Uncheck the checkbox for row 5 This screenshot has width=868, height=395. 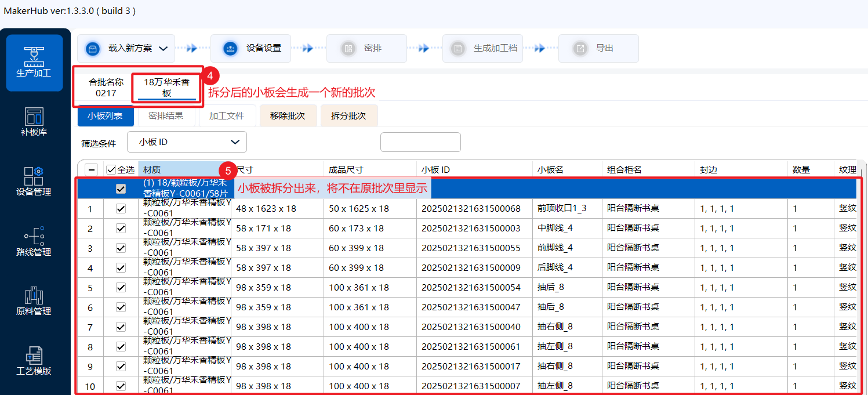(121, 288)
